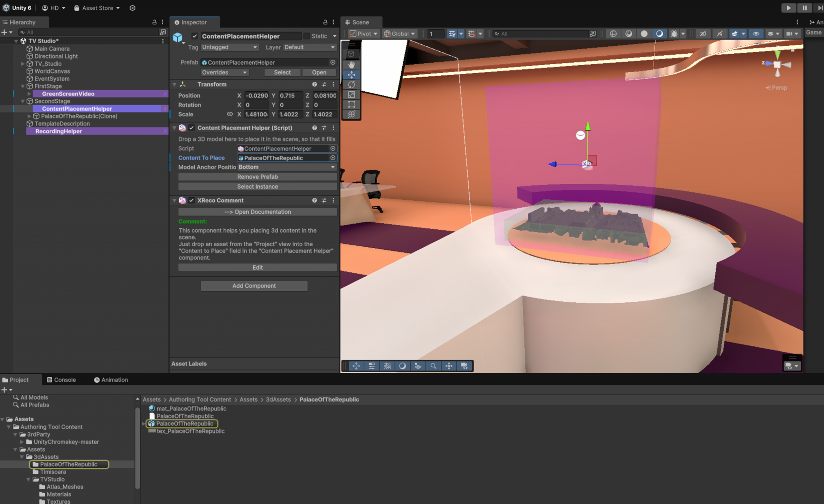Toggle scene visibility eye icon

pos(755,34)
